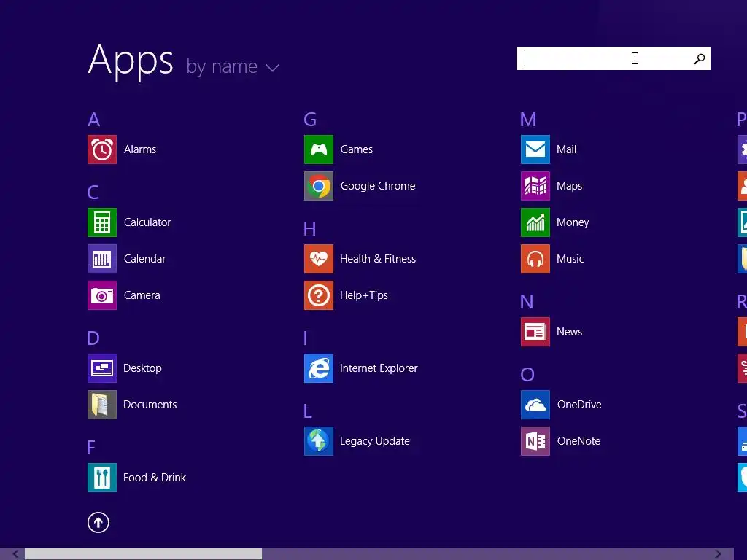Open the Games app icon
This screenshot has height=560, width=747.
pyautogui.click(x=319, y=149)
